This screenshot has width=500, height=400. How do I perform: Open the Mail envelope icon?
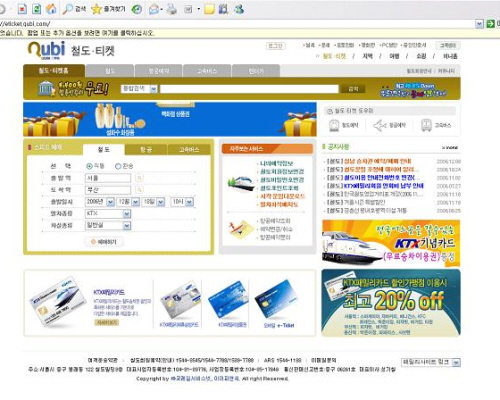click(x=154, y=9)
